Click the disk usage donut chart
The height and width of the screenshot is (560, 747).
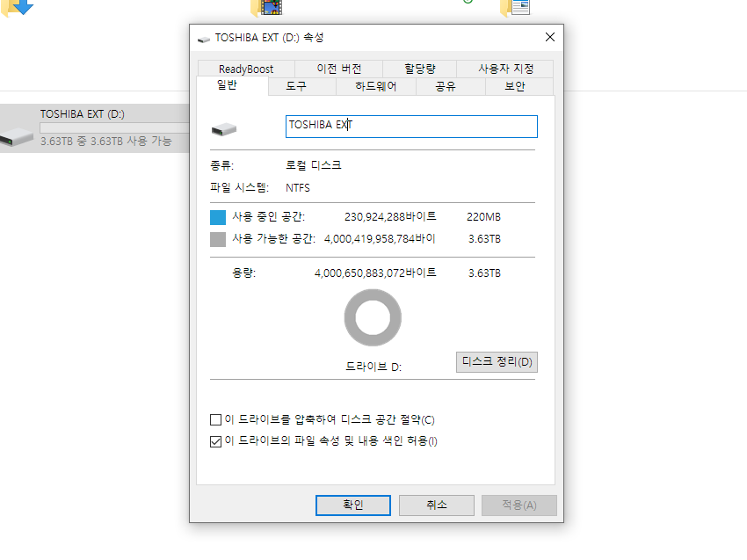pyautogui.click(x=373, y=318)
